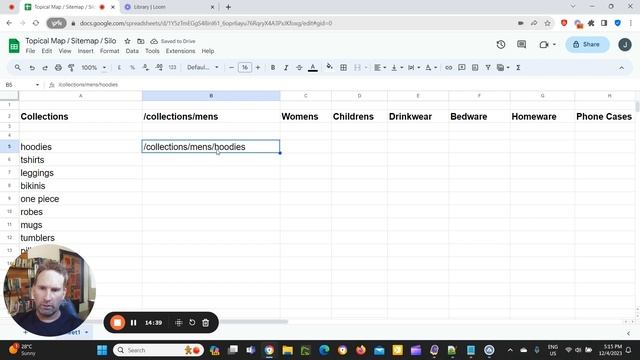
Task: Undo the last action
Action: click(x=32, y=67)
